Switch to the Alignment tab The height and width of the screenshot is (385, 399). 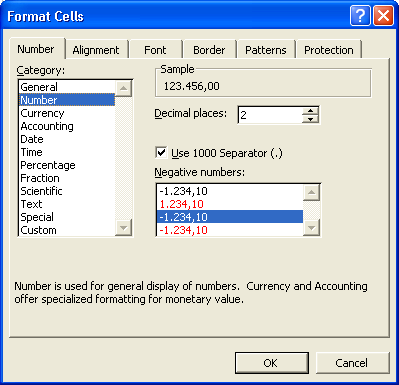pyautogui.click(x=96, y=50)
